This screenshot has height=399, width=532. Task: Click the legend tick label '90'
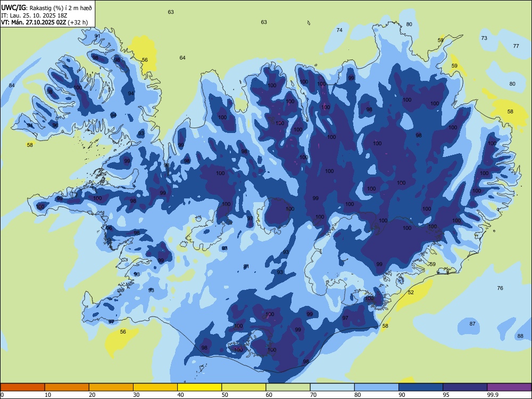(x=402, y=395)
